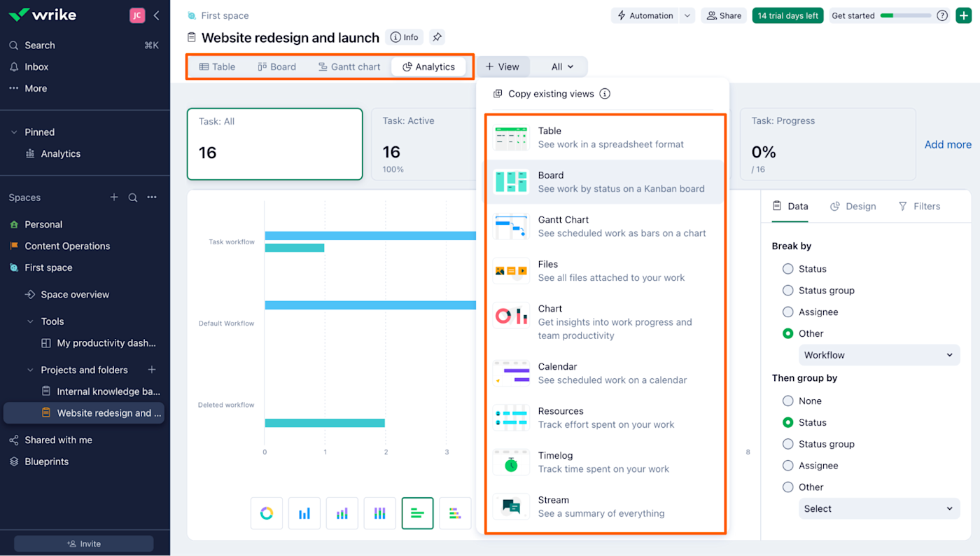Choose Chart from the view menu
Screen dimensions: 980x556
coord(604,322)
